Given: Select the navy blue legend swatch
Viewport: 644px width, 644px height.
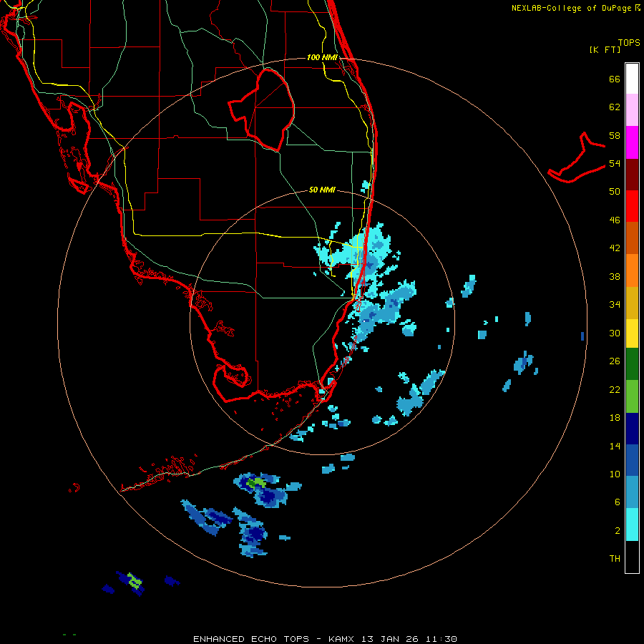Looking at the screenshot, I should point(632,429).
